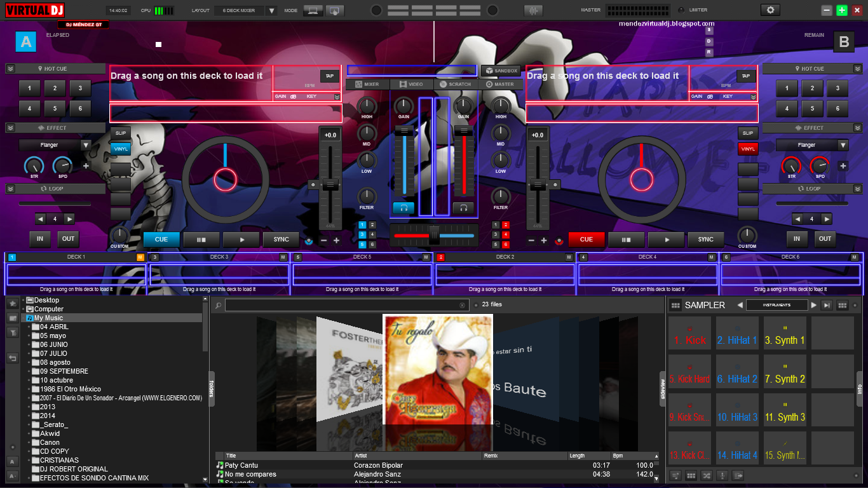Switch to MASTER tab
868x488 pixels.
coord(500,84)
